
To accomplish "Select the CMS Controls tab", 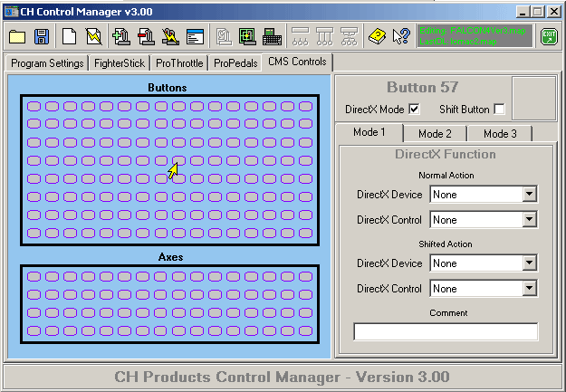I will tap(297, 62).
